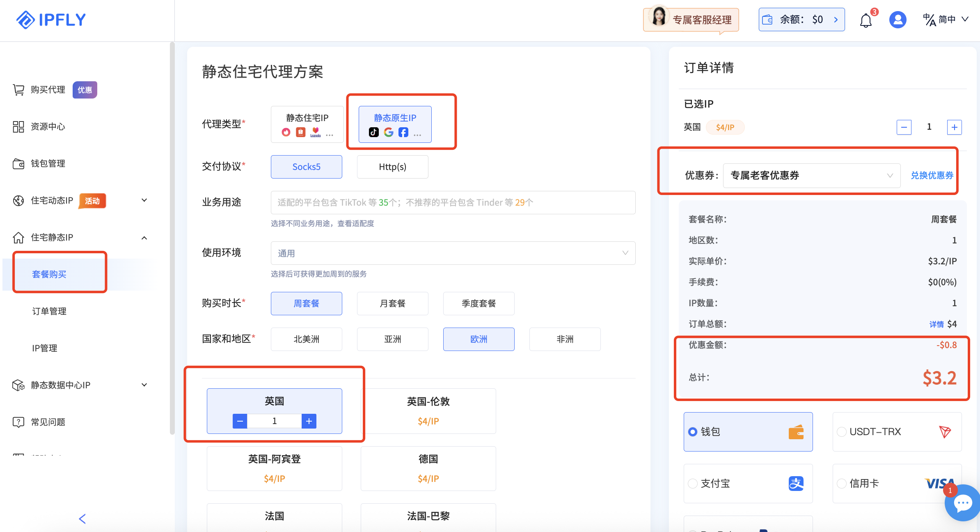
Task: Open the user profile avatar icon
Action: tap(898, 20)
